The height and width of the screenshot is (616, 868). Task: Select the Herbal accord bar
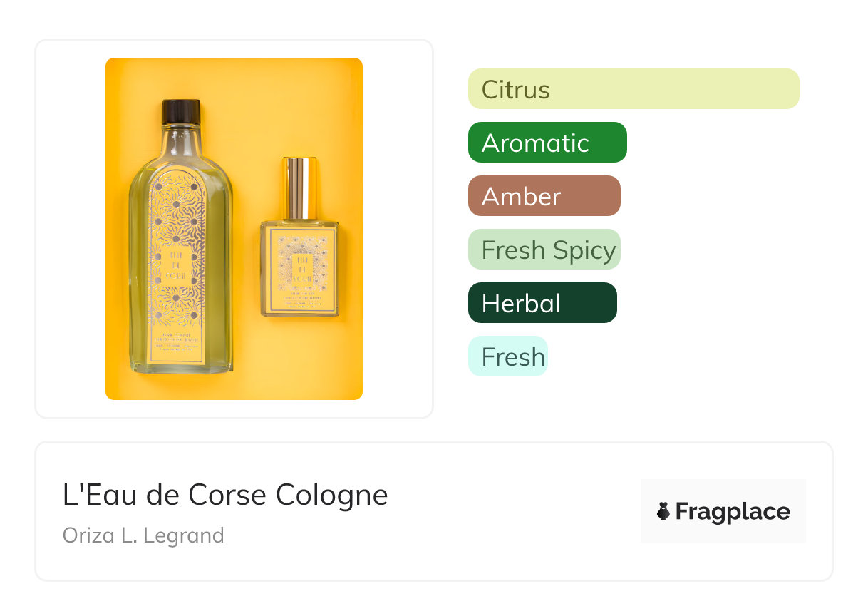point(542,303)
